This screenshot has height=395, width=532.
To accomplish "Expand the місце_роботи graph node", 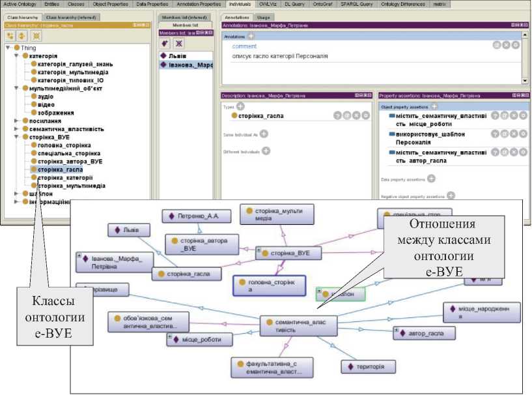I will pyautogui.click(x=170, y=336).
